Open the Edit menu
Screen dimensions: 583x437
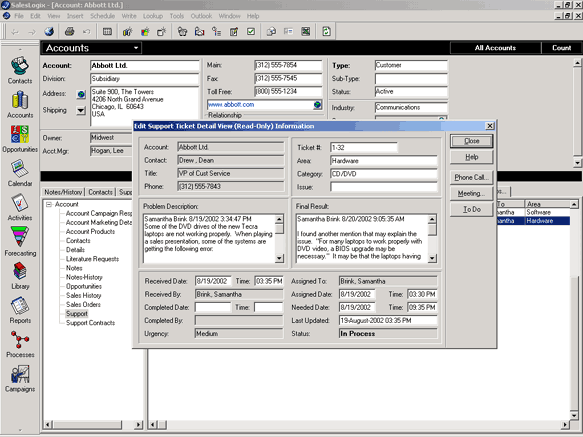tap(35, 16)
